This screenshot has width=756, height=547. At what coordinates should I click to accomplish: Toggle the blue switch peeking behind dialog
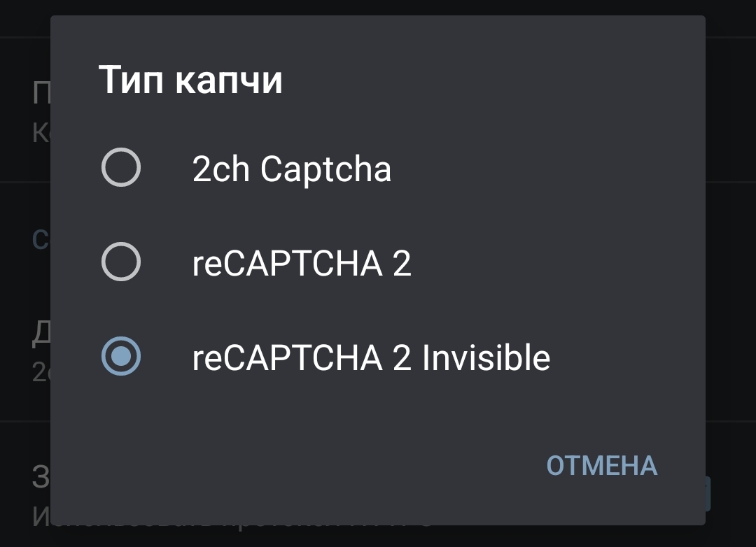(x=708, y=494)
